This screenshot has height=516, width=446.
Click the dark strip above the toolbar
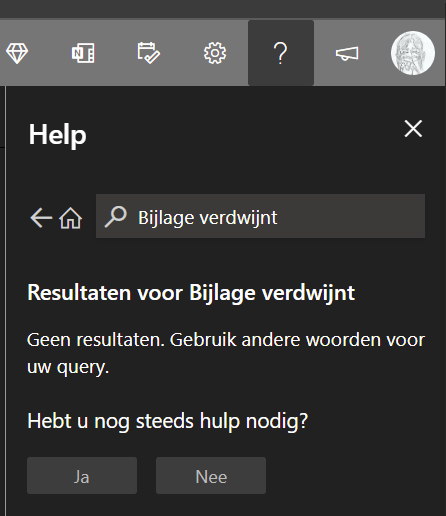point(223,9)
